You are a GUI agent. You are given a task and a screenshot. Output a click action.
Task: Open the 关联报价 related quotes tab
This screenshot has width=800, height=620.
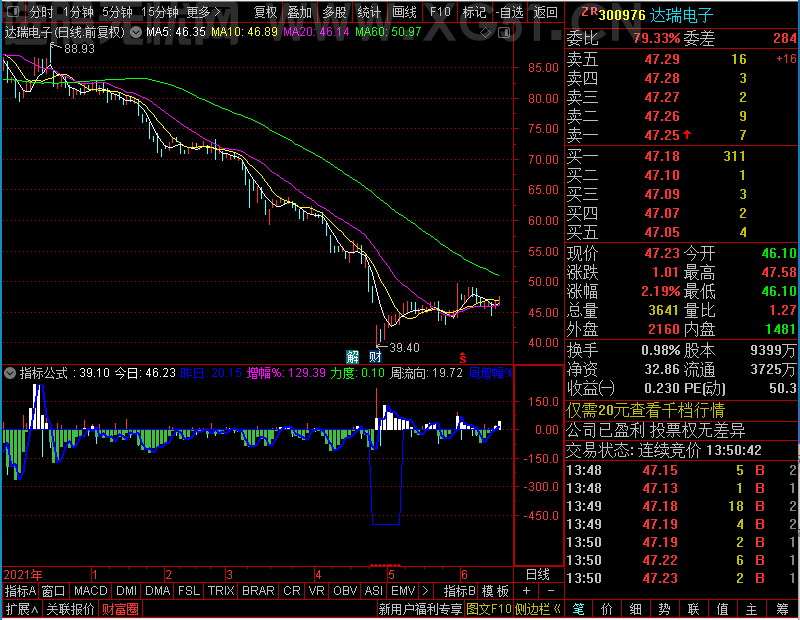click(x=70, y=609)
